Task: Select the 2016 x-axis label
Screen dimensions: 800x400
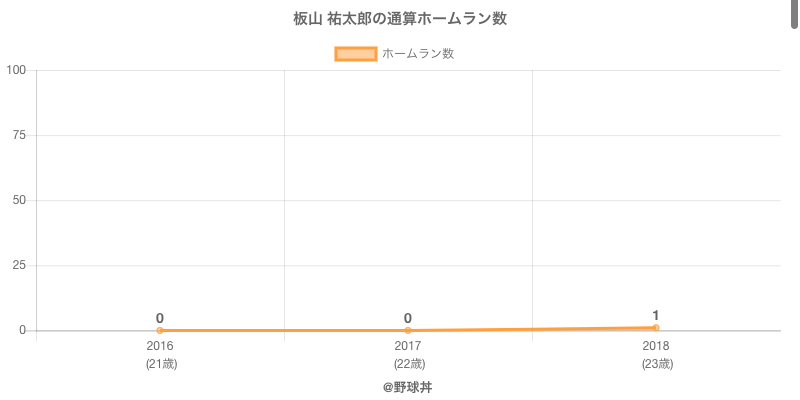Action: (160, 346)
